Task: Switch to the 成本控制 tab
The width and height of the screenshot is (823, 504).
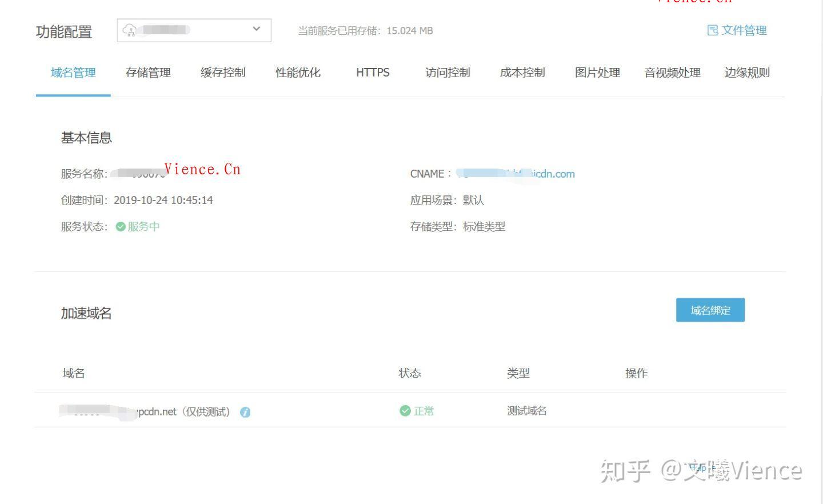Action: click(522, 73)
